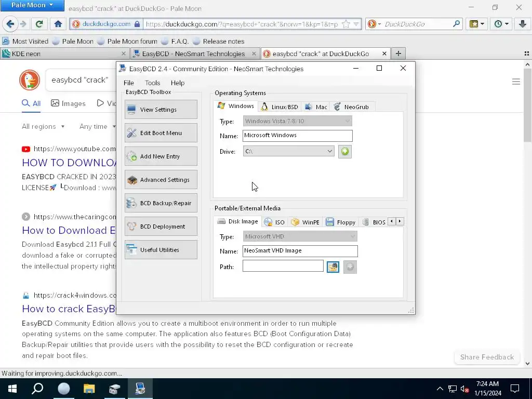
Task: Open Any time filter dropdown
Action: pyautogui.click(x=98, y=127)
